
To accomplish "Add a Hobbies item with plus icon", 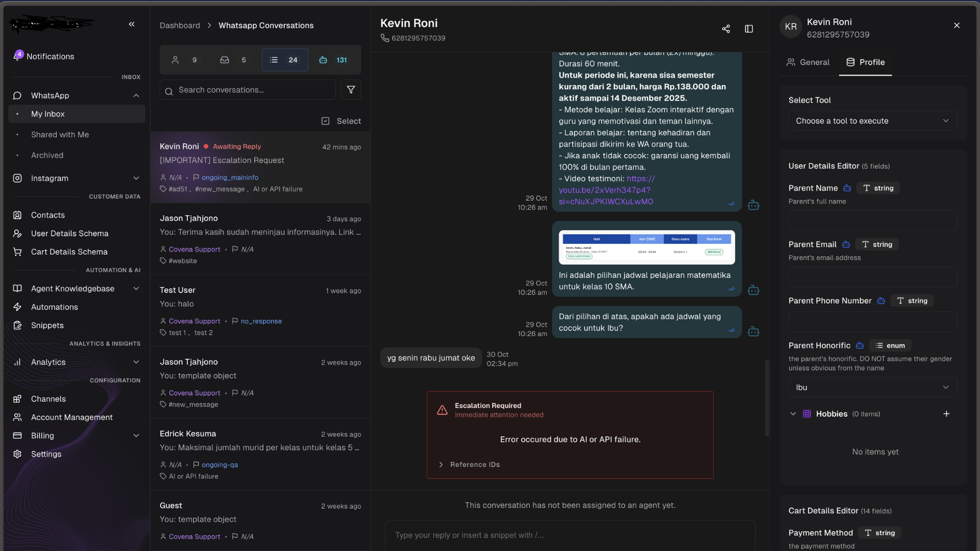I will (946, 414).
